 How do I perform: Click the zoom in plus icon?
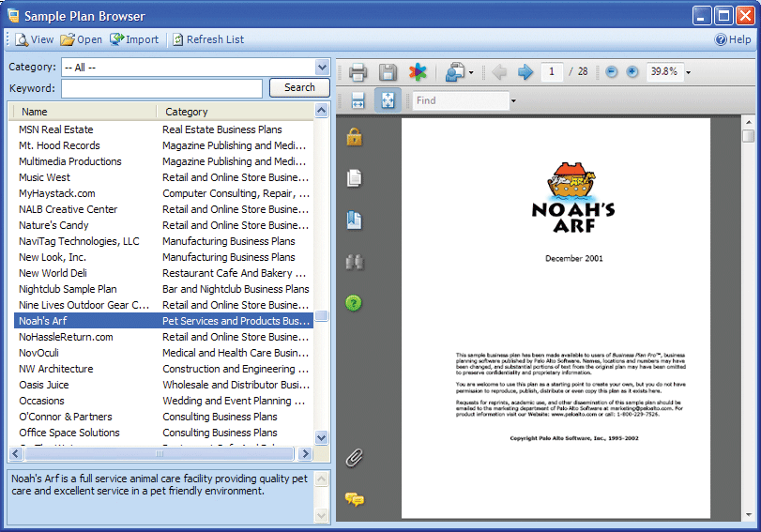(x=632, y=72)
